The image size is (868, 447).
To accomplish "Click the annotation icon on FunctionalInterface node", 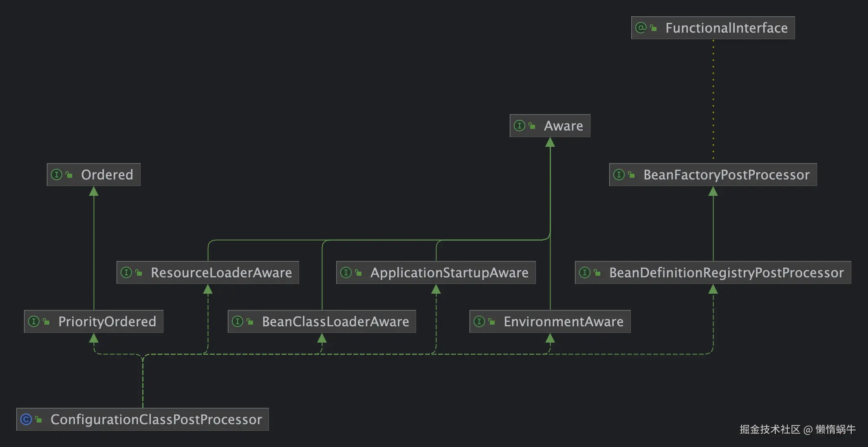I will [x=641, y=28].
